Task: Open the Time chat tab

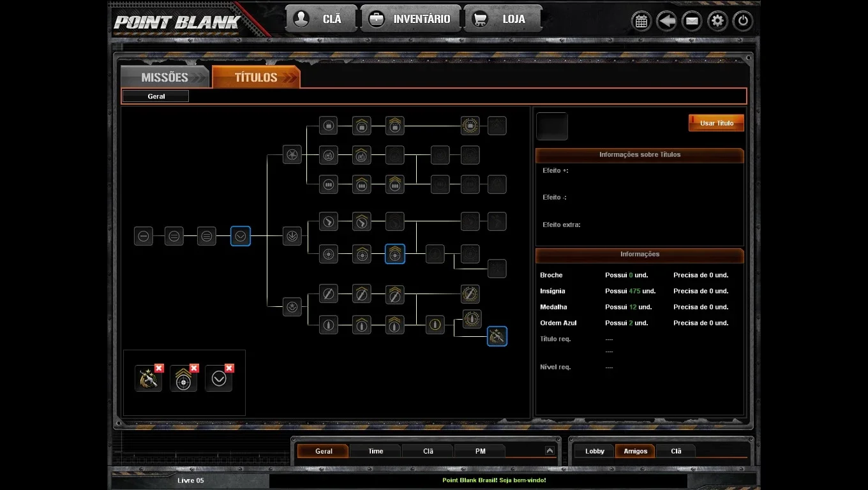Action: tap(376, 451)
